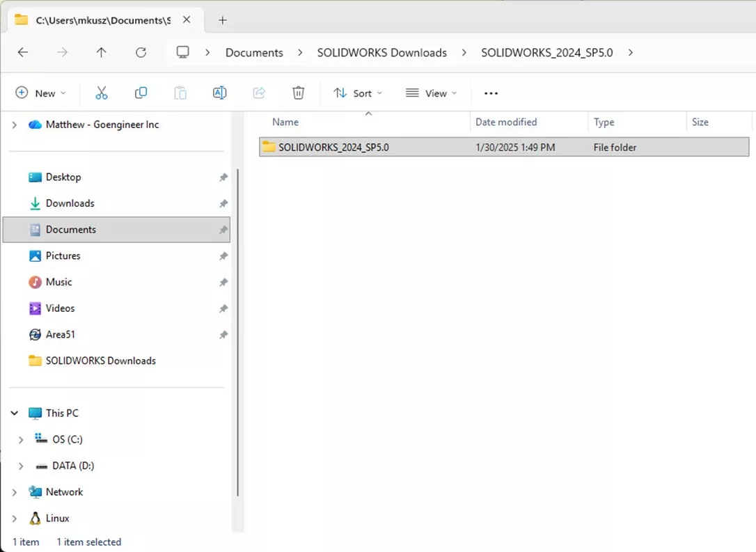Select the Cut icon in the toolbar
The image size is (756, 552).
pyautogui.click(x=102, y=92)
